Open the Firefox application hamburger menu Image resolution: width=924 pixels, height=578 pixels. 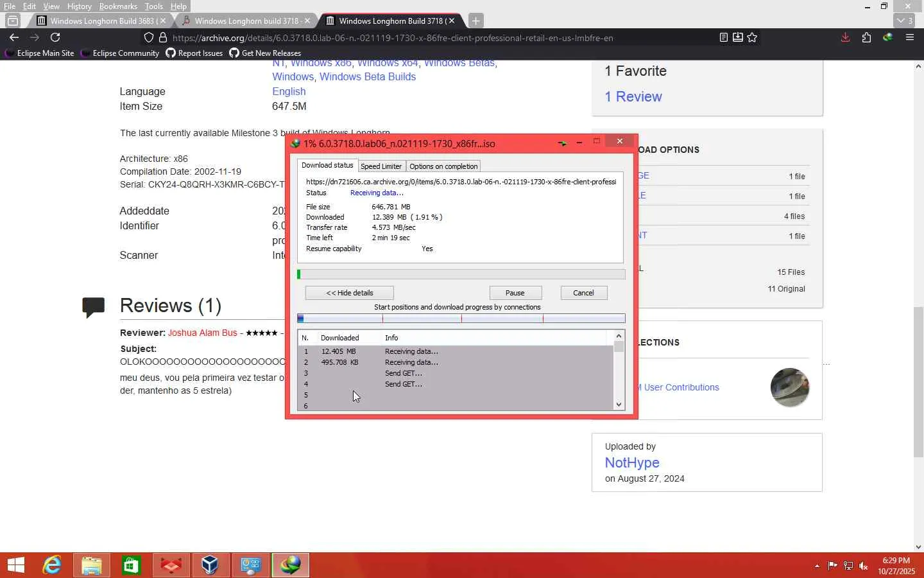(x=910, y=38)
